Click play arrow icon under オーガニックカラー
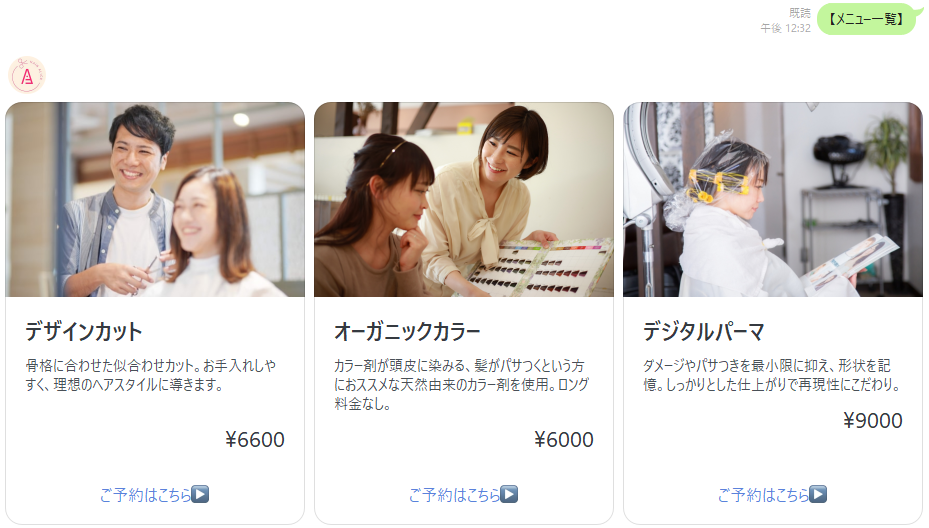 click(x=509, y=494)
